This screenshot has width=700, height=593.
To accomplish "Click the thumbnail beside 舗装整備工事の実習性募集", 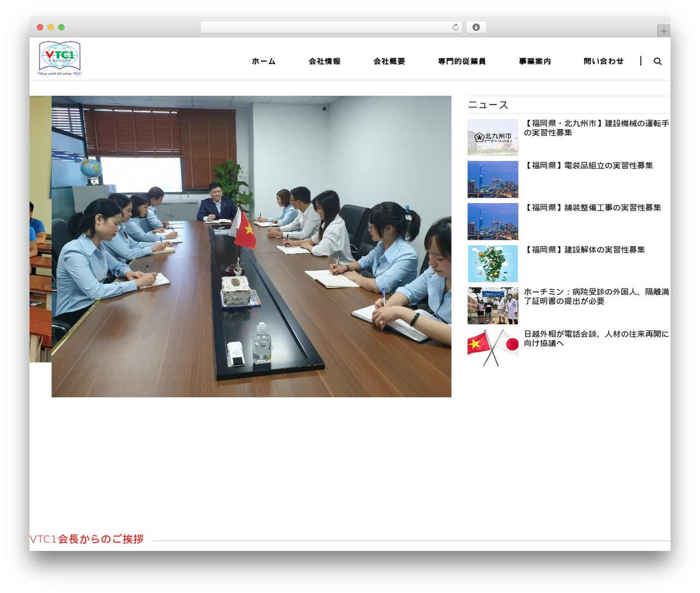I will (x=493, y=222).
